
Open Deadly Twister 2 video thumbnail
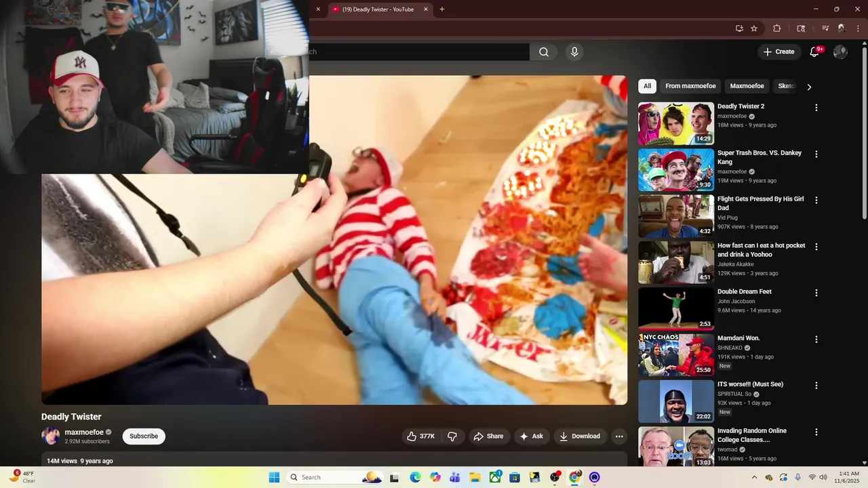676,124
